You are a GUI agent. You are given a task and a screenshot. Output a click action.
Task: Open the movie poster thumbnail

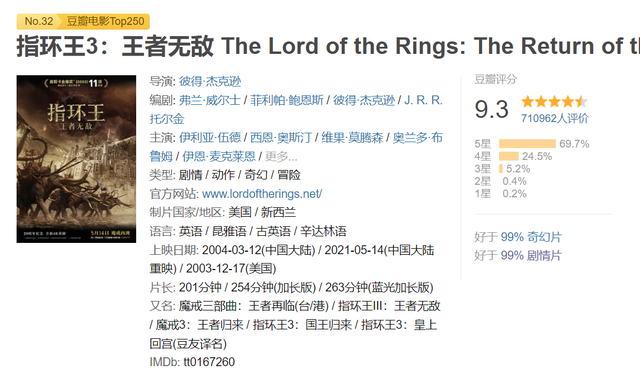point(76,159)
